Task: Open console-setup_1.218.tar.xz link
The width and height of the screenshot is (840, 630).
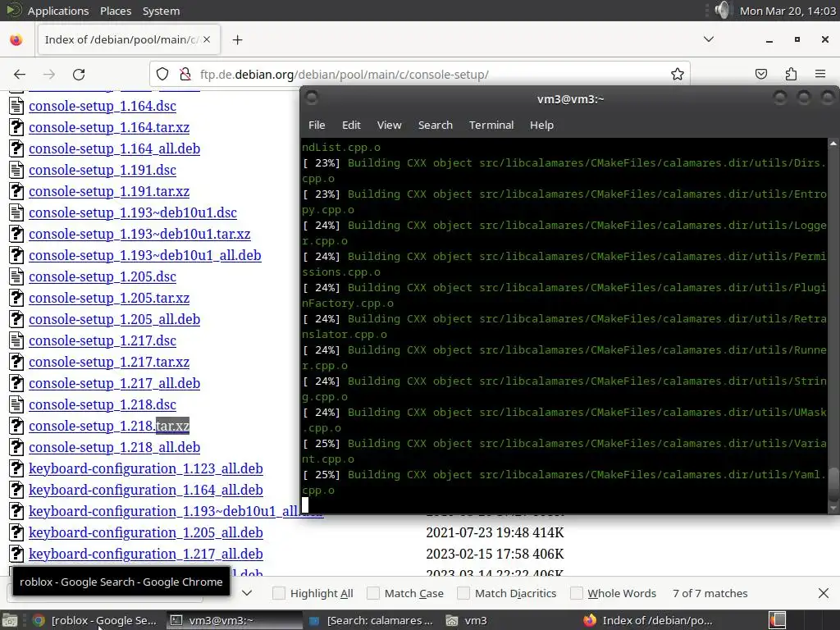Action: tap(109, 426)
